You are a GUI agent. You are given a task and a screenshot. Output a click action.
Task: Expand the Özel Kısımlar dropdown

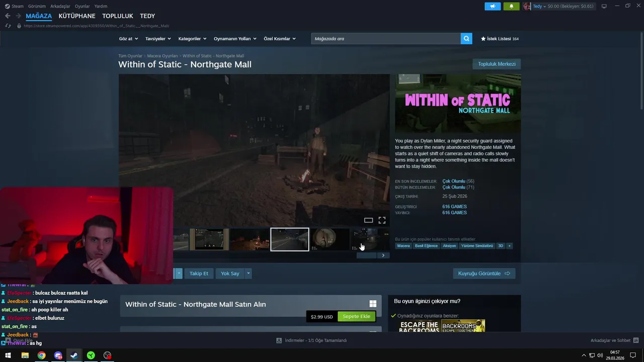click(x=280, y=39)
